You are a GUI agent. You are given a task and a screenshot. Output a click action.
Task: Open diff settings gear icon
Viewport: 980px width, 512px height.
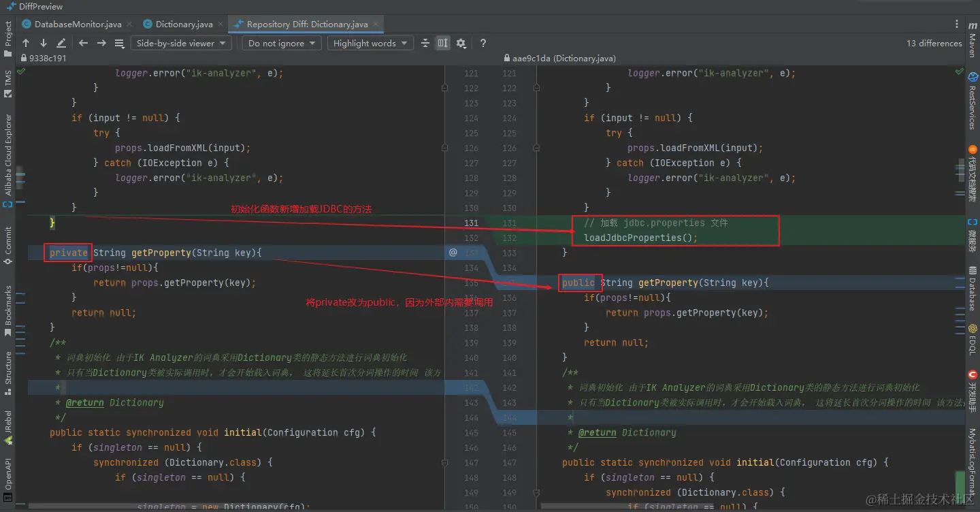461,43
